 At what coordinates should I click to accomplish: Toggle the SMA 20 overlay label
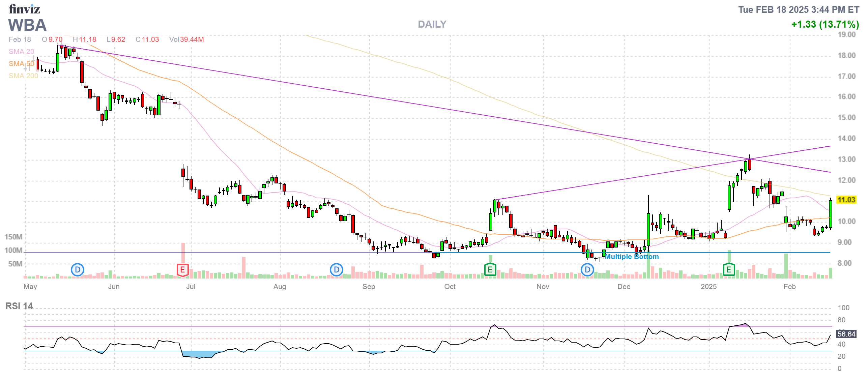click(x=21, y=52)
